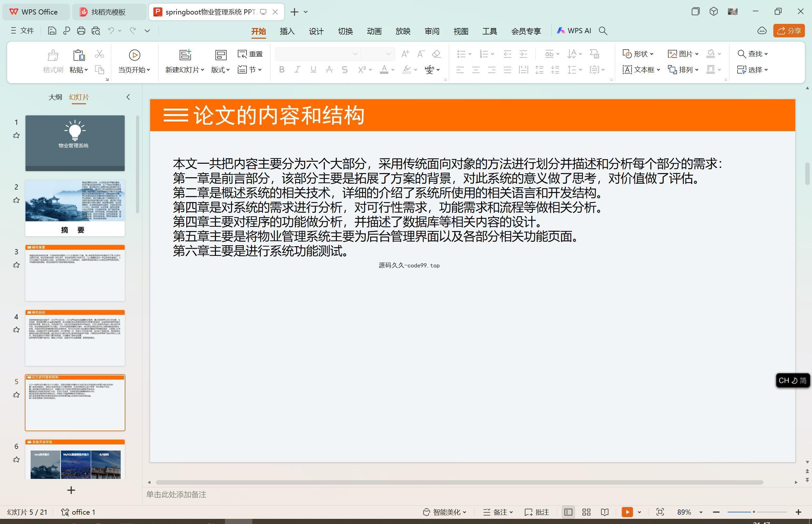Open Find (查找) dropdown
812x524 pixels.
752,54
